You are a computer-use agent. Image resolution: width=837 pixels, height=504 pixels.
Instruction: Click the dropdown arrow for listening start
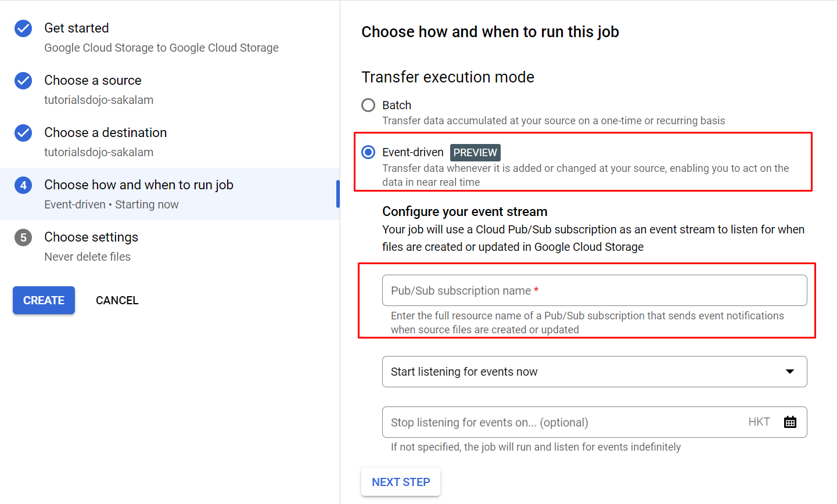click(790, 372)
